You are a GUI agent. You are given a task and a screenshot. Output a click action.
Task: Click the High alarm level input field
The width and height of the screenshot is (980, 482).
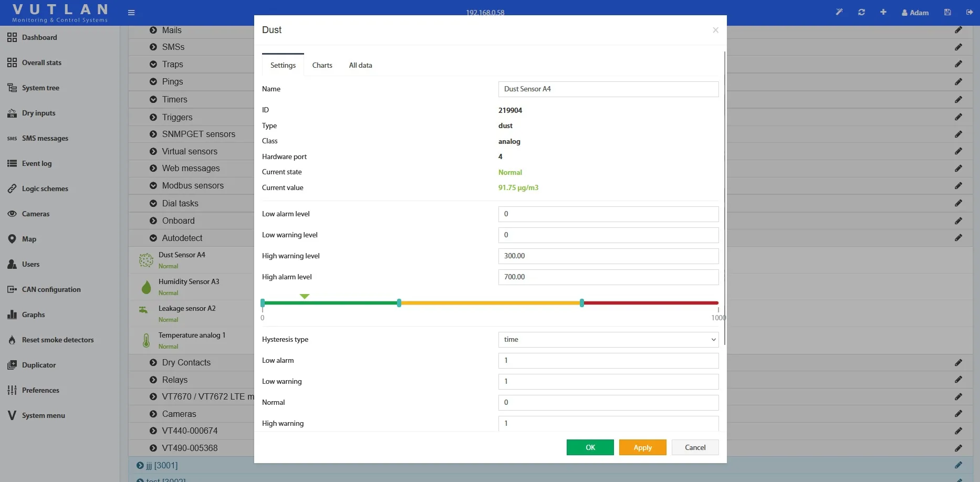pyautogui.click(x=608, y=277)
